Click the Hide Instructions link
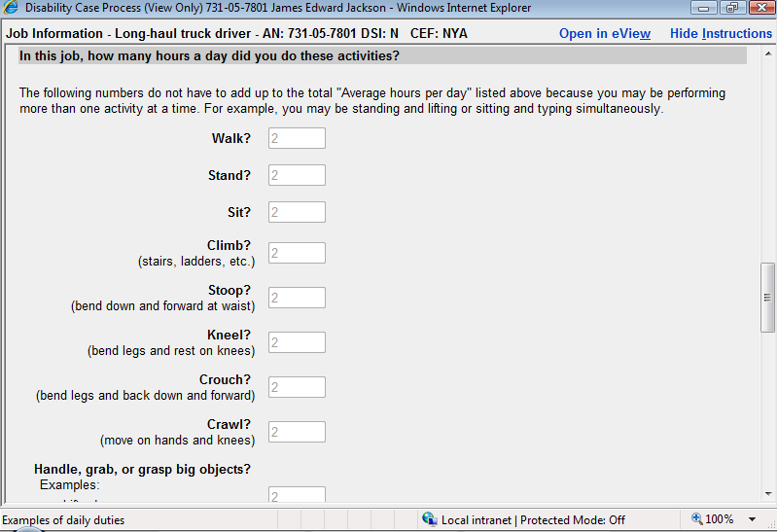This screenshot has width=777, height=532. (x=721, y=33)
